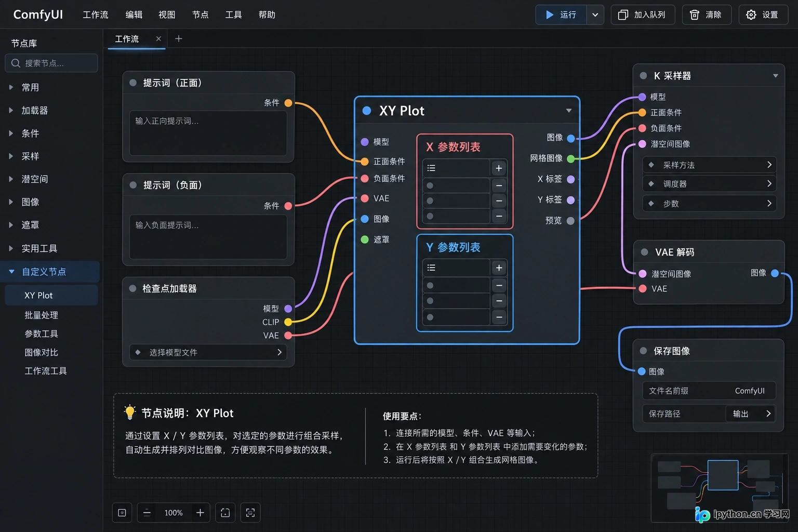Open the 帮助 menu
Viewport: 798px width, 532px height.
click(x=267, y=15)
